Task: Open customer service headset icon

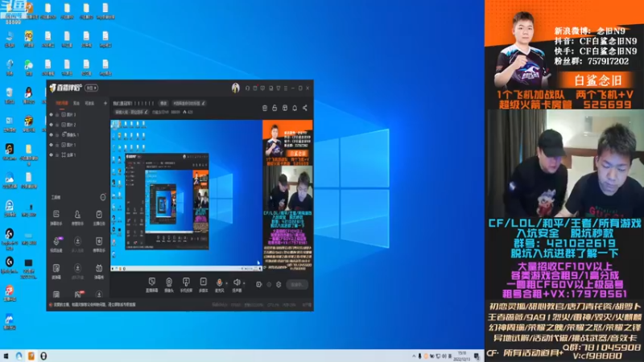Action: click(x=247, y=88)
